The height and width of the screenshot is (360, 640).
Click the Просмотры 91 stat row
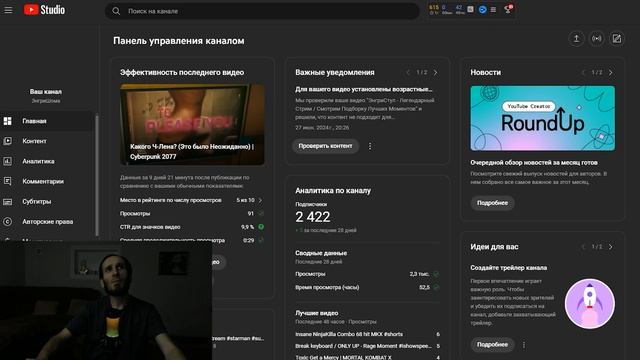point(192,214)
